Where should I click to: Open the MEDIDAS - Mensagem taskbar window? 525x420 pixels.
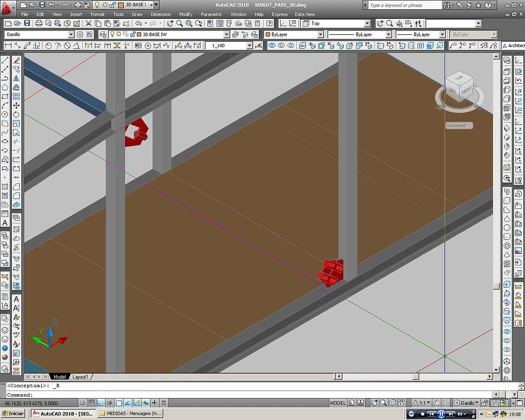click(130, 414)
